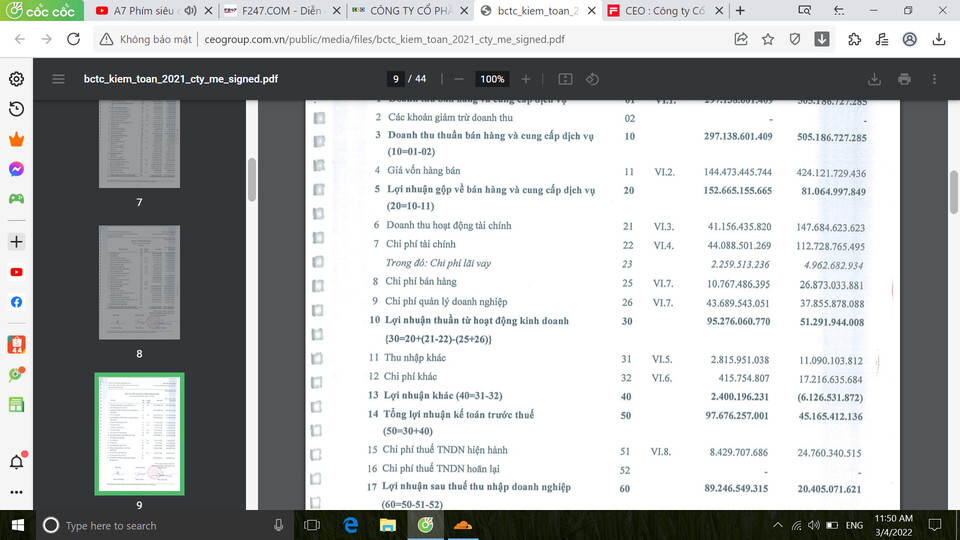
Task: Click the 297.138.601.409 revenue value
Action: [x=738, y=137]
